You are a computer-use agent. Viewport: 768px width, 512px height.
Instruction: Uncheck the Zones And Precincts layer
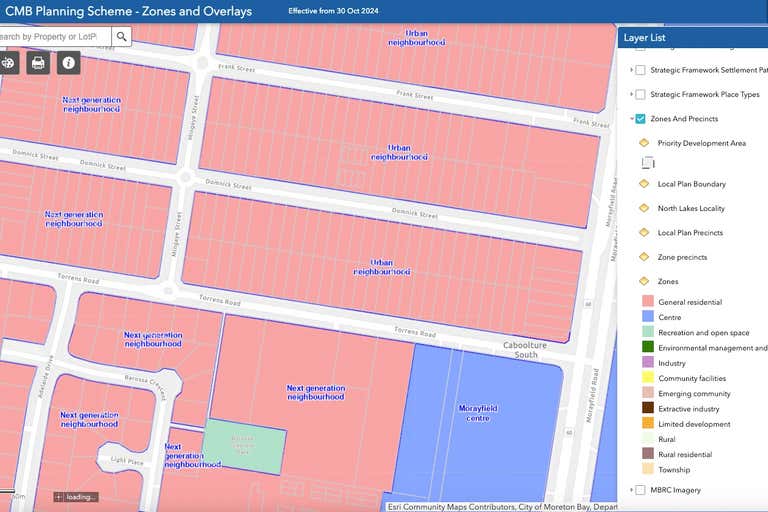point(640,119)
